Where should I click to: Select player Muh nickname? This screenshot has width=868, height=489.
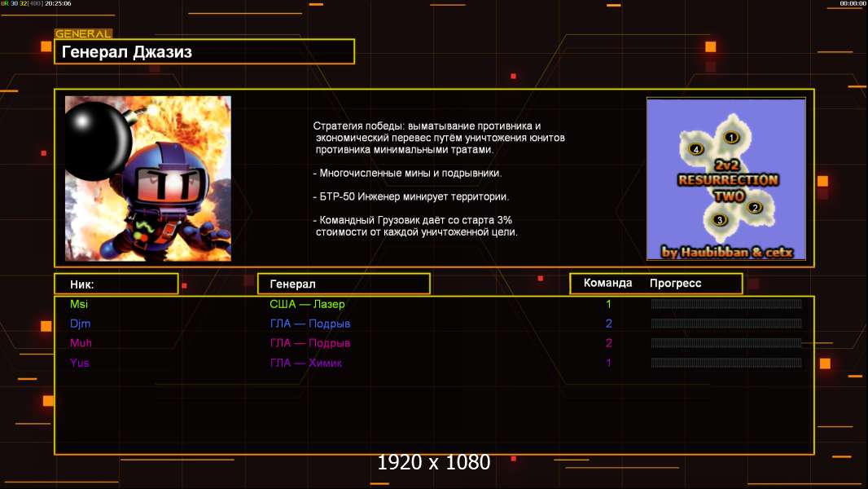[x=81, y=343]
